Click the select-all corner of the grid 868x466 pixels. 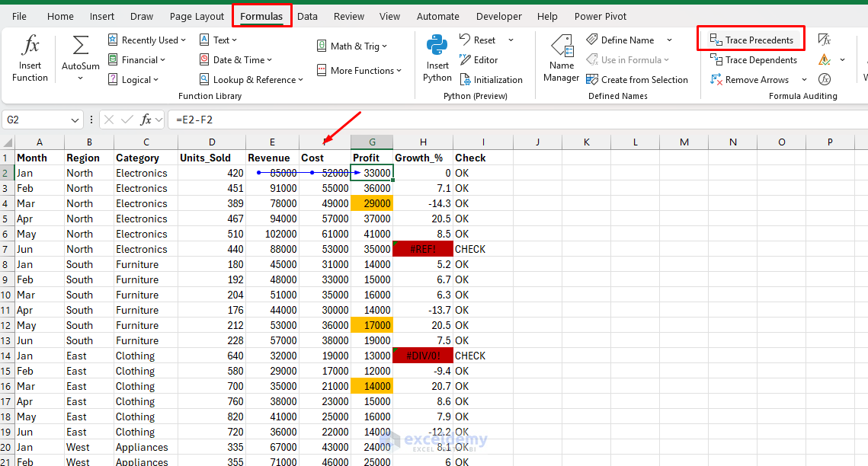pos(7,142)
